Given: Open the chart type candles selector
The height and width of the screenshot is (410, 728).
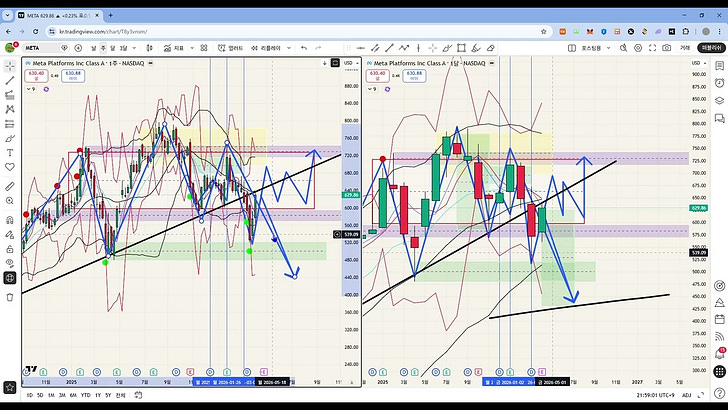Looking at the screenshot, I should (x=150, y=48).
